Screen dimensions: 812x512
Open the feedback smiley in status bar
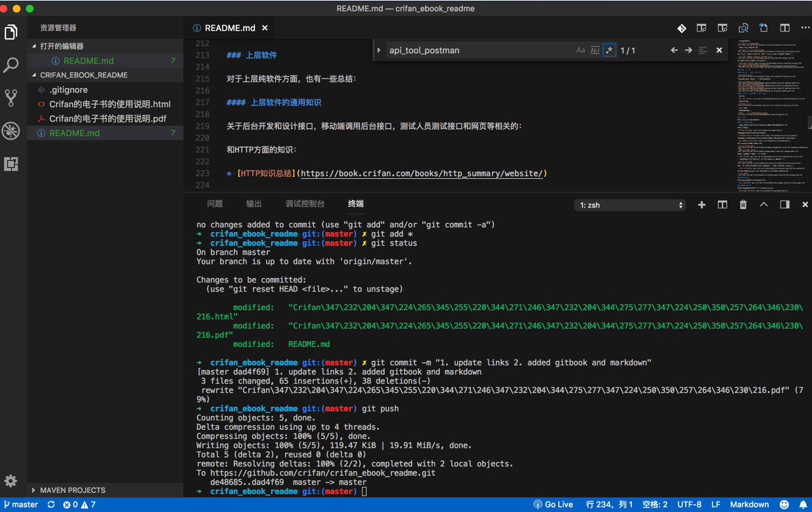pos(784,505)
